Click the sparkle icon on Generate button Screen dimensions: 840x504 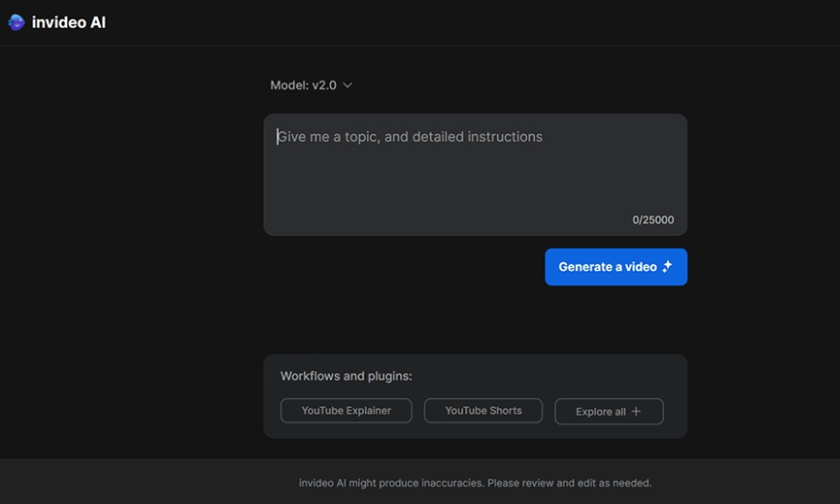point(667,266)
